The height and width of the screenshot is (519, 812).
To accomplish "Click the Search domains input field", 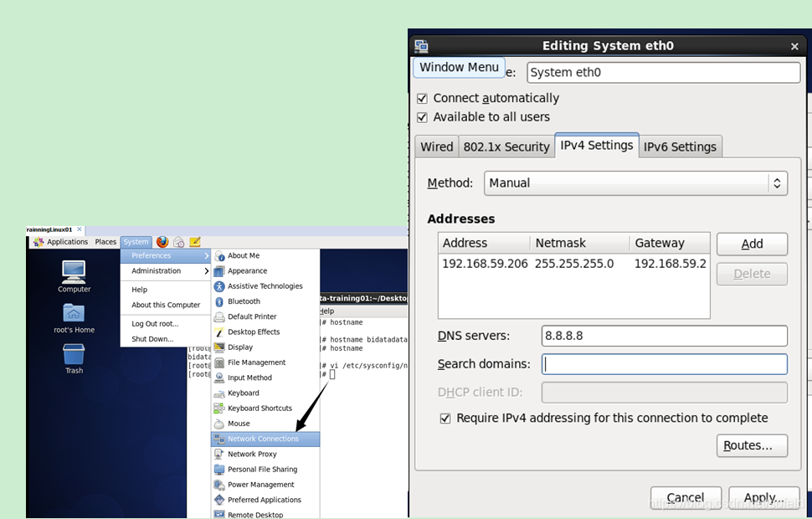I will [x=665, y=364].
